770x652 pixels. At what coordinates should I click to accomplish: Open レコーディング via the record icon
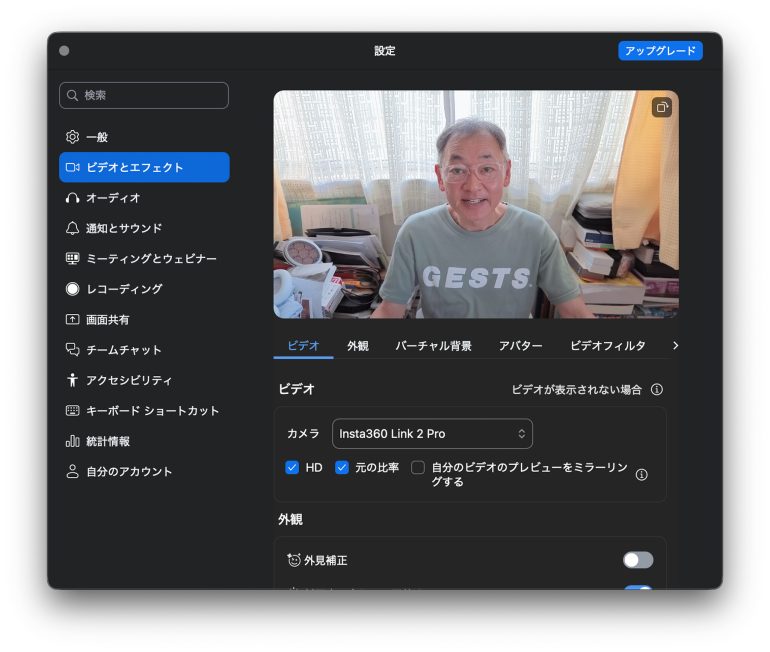click(72, 289)
